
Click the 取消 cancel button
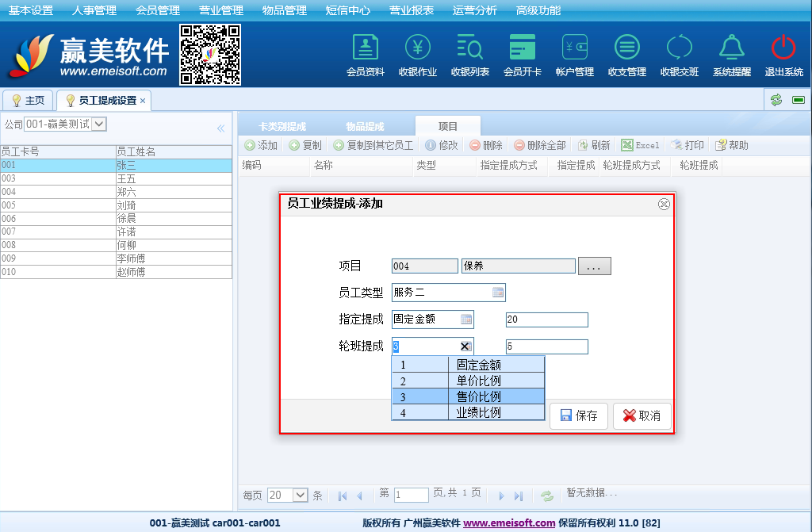[x=642, y=416]
